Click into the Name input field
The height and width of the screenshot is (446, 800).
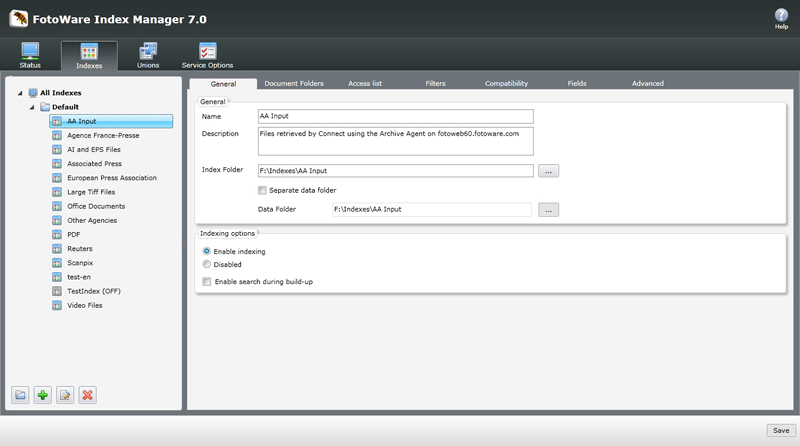point(395,116)
